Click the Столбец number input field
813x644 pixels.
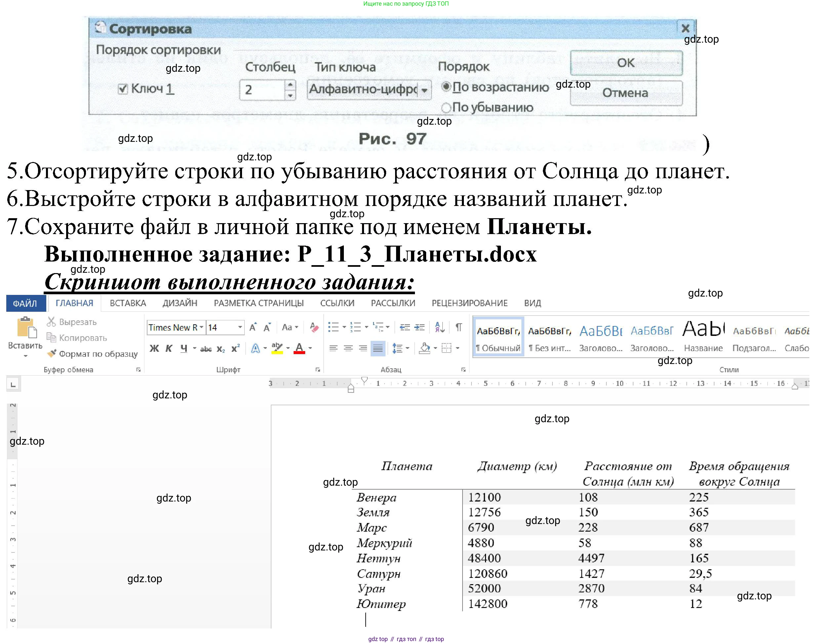(x=263, y=90)
